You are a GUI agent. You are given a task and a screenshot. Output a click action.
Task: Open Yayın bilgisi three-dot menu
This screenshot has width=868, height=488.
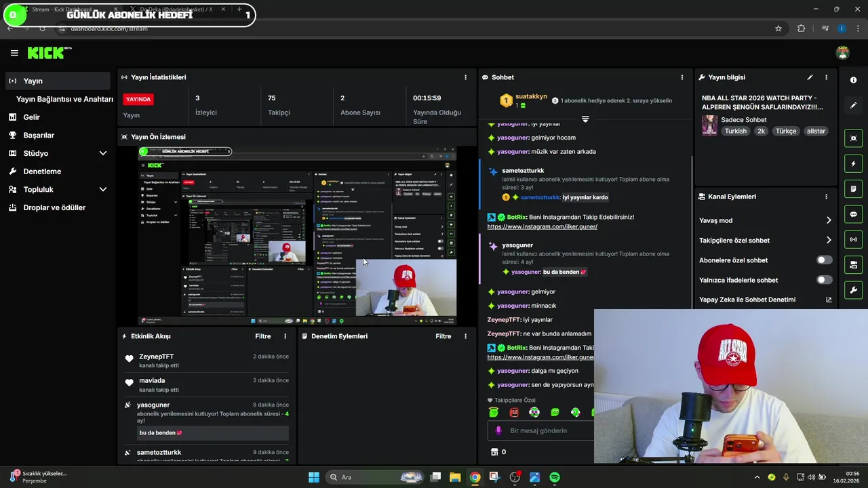coord(826,77)
